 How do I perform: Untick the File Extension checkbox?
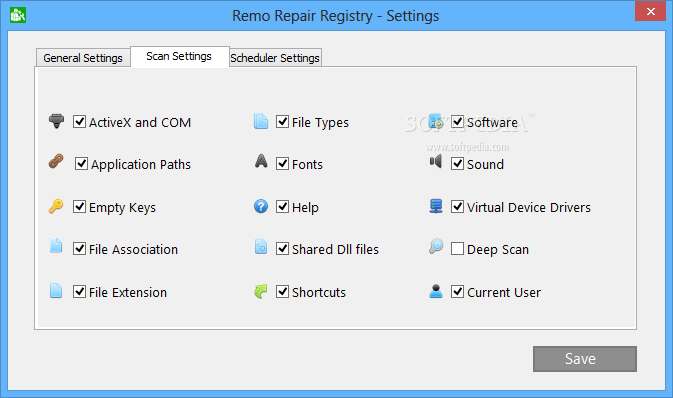(79, 292)
